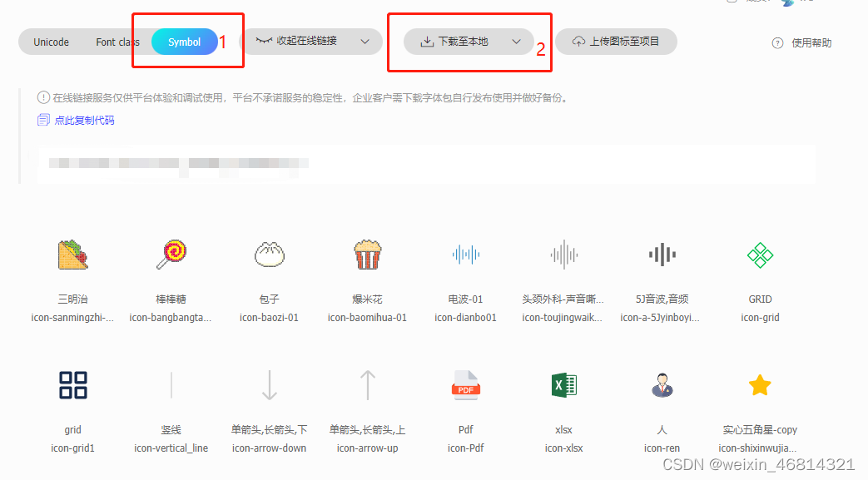Click the icon-baozi-01 text
868x480 pixels.
[269, 318]
